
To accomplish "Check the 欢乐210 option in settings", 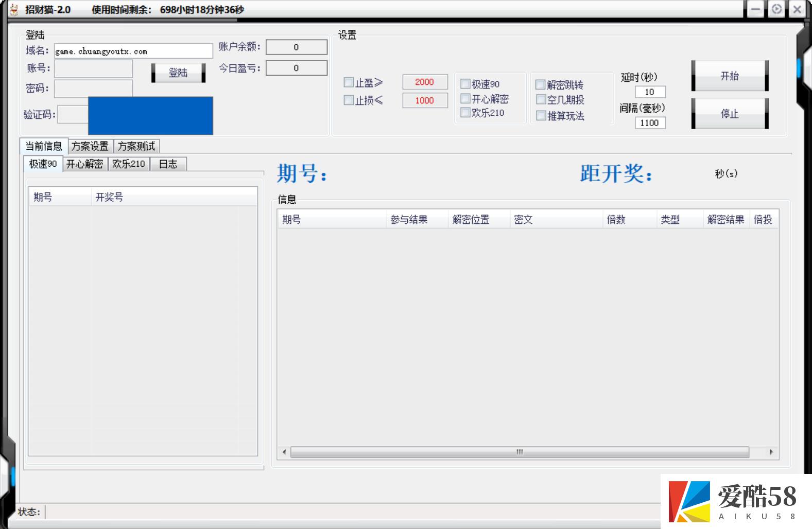I will (x=465, y=112).
